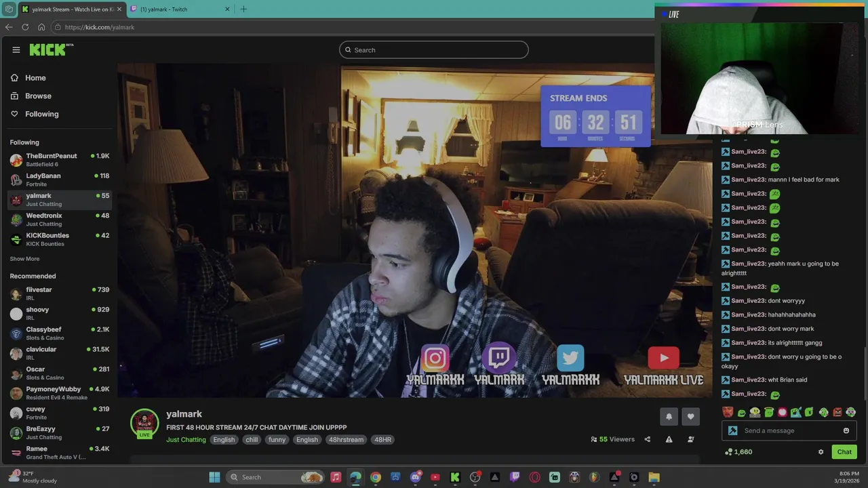
Task: Open the Kick hamburger menu
Action: (16, 49)
